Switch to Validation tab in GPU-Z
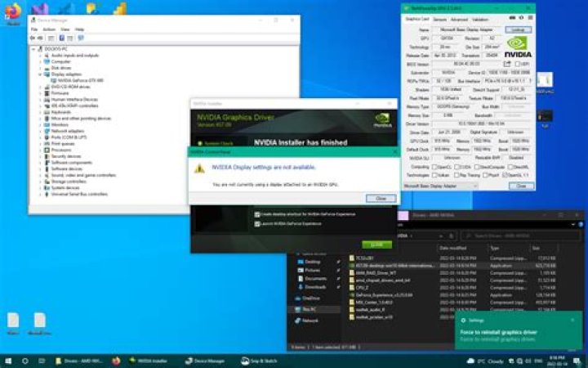This screenshot has height=368, width=588. [x=480, y=19]
